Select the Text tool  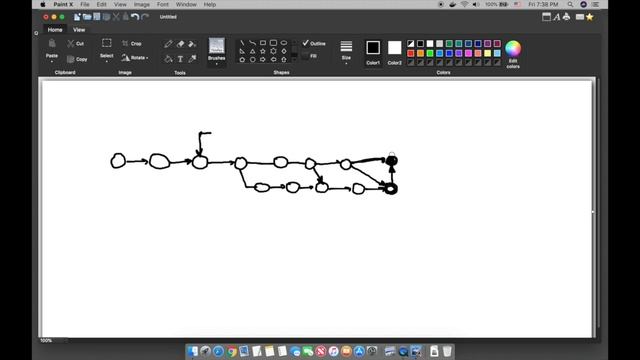click(x=180, y=59)
